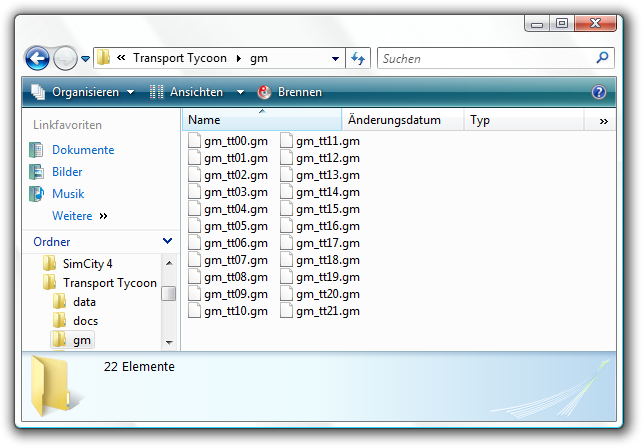The height and width of the screenshot is (447, 642).
Task: Open the Organisieren menu
Action: (x=93, y=92)
